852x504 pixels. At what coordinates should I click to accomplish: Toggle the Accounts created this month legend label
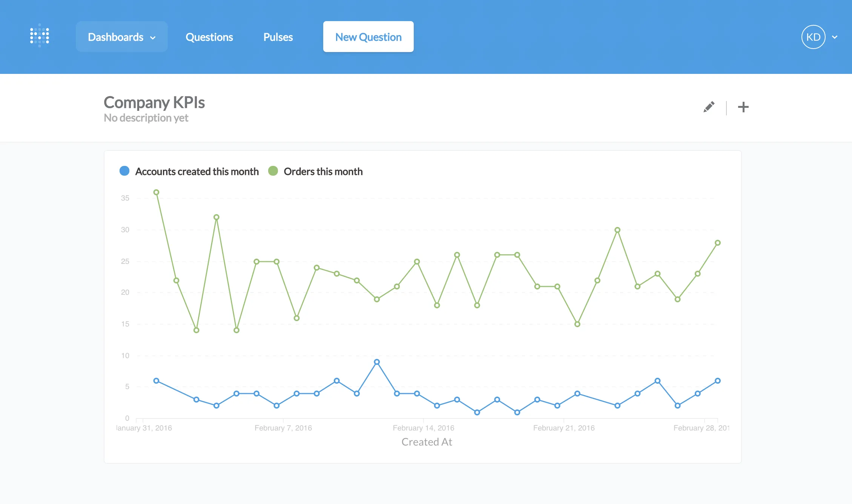(x=197, y=172)
